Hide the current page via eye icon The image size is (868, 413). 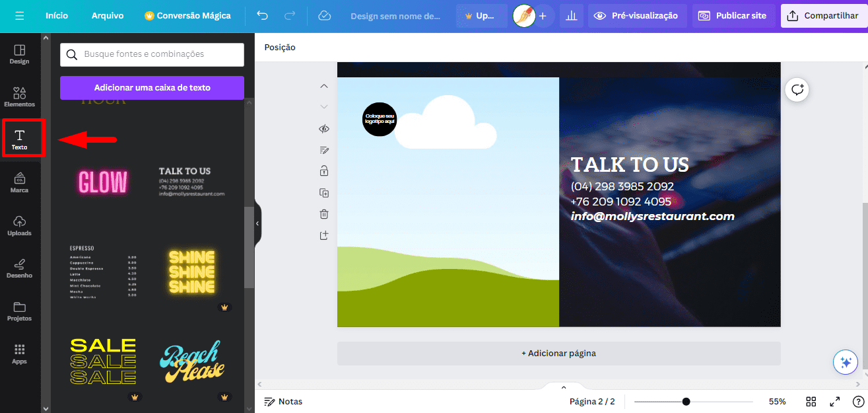tap(324, 129)
